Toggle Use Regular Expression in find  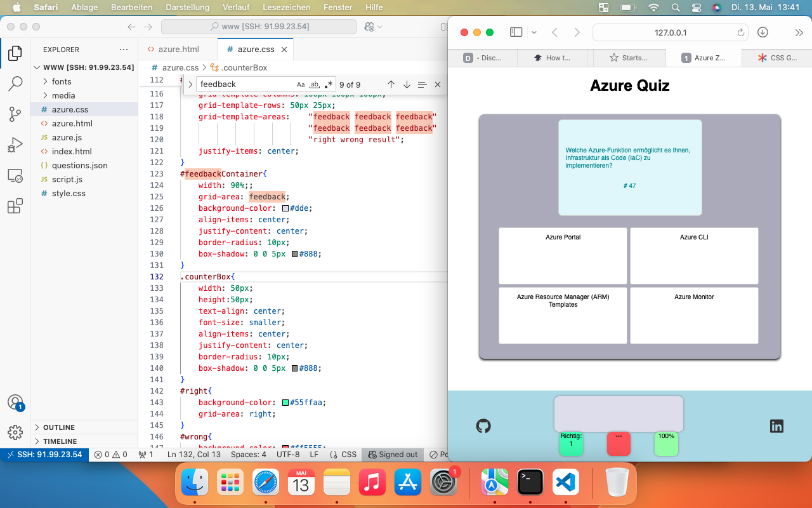point(328,84)
